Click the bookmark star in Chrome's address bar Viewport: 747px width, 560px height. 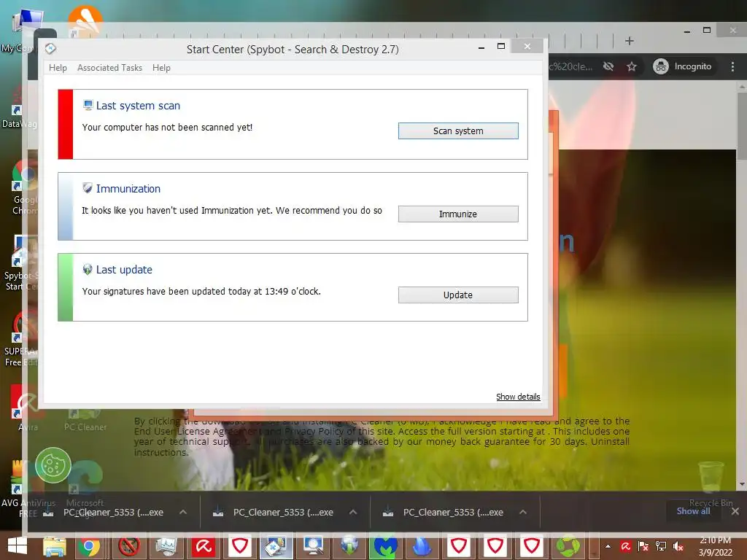click(x=632, y=66)
